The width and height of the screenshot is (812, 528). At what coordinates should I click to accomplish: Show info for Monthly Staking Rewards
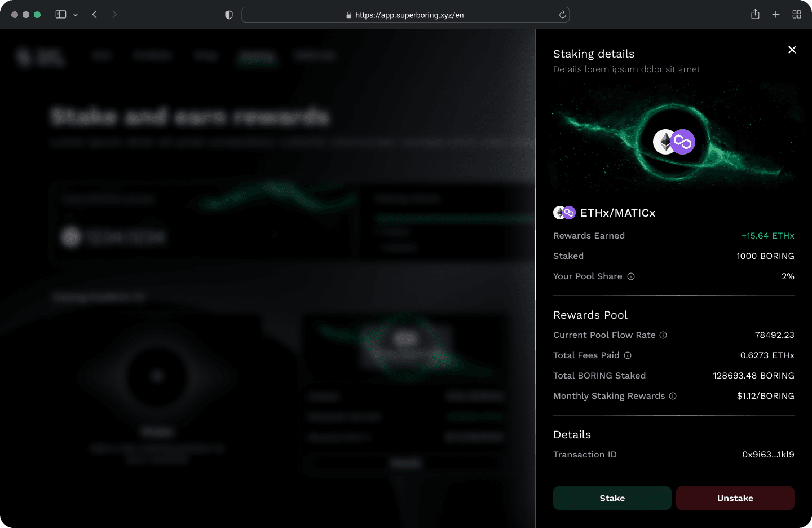pos(673,396)
